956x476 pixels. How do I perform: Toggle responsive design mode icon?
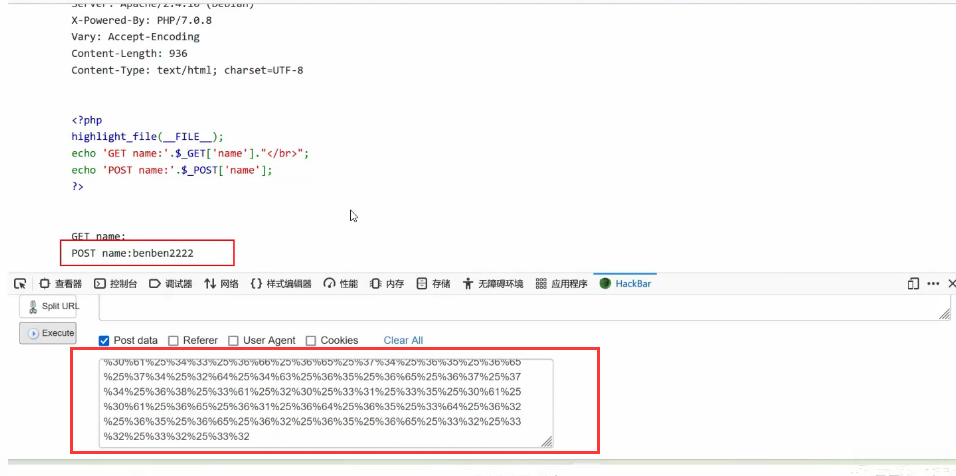[913, 284]
